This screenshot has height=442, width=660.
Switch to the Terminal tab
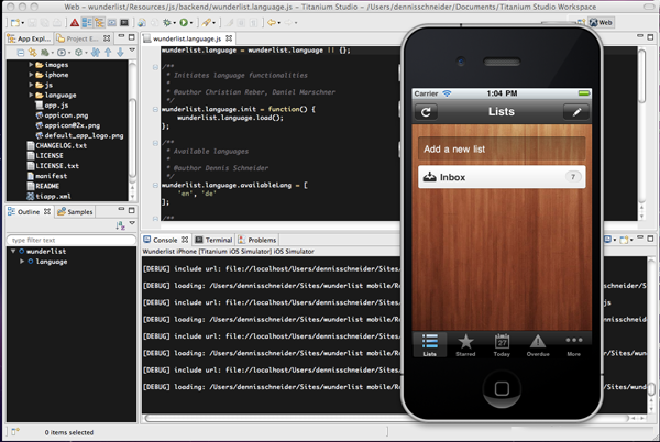pyautogui.click(x=214, y=240)
